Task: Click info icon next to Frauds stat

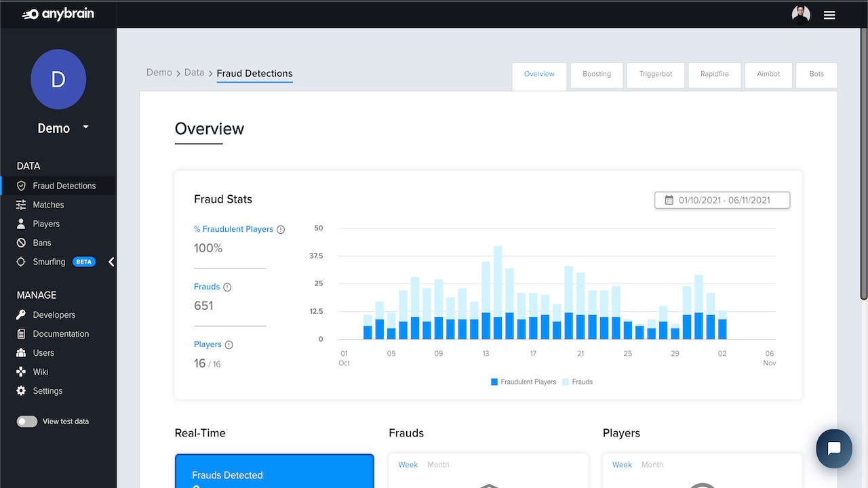Action: 227,287
